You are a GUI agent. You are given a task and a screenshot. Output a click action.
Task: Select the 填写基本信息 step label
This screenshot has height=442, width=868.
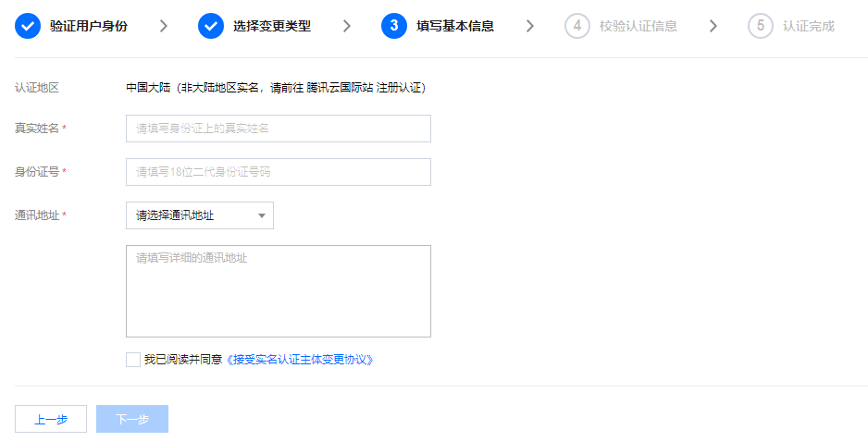tap(455, 26)
